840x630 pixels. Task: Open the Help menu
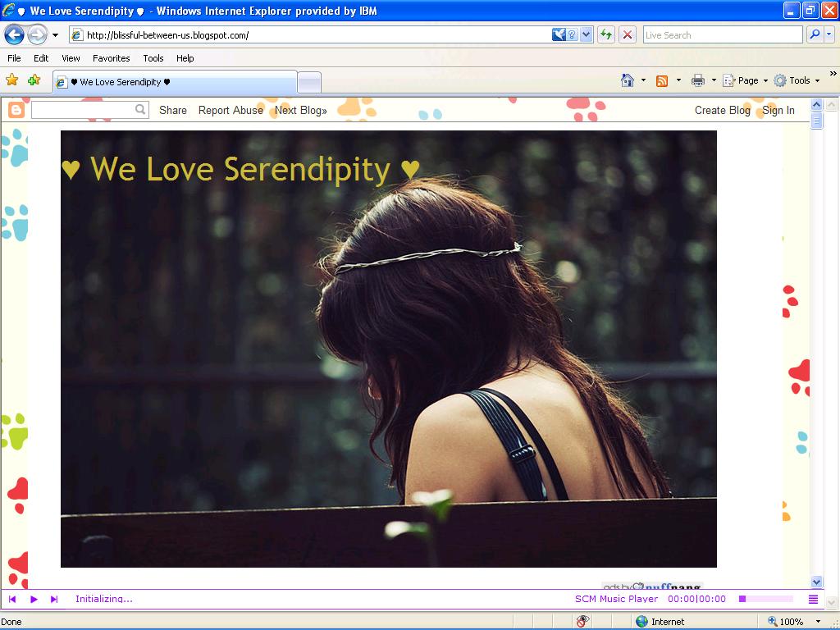[x=185, y=58]
